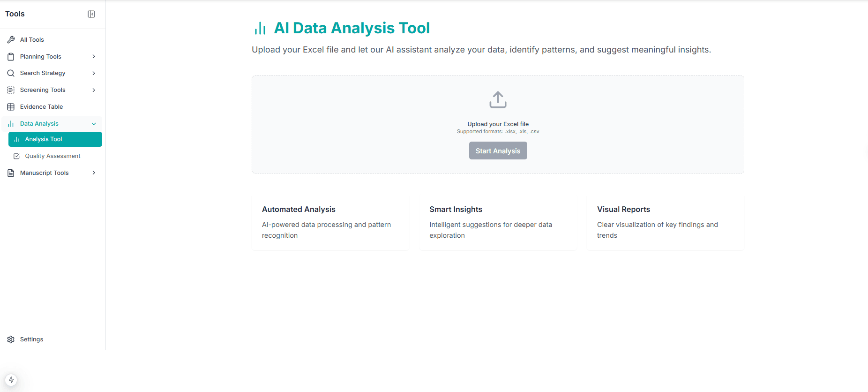Click the Visual Reports card
Viewport: 868px width, 392px height.
click(x=666, y=222)
